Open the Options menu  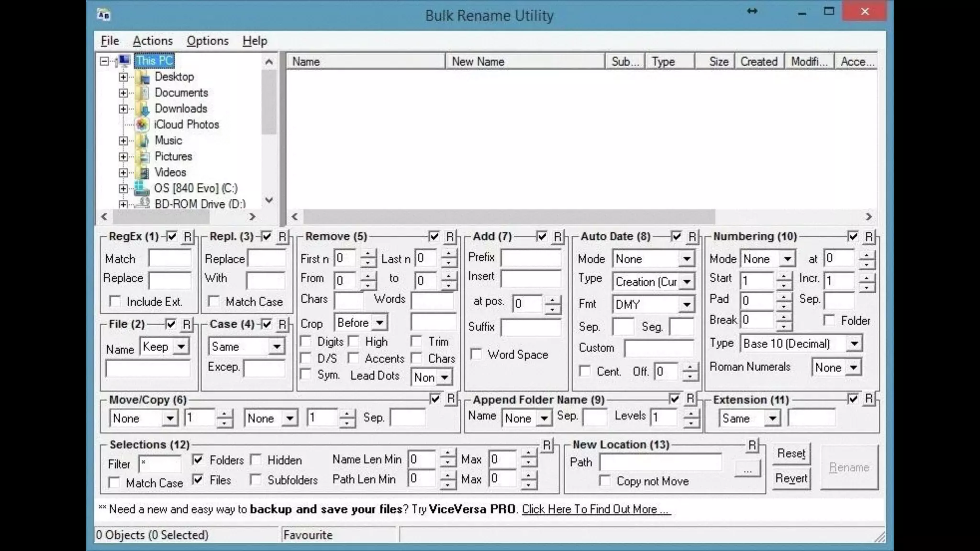[207, 41]
